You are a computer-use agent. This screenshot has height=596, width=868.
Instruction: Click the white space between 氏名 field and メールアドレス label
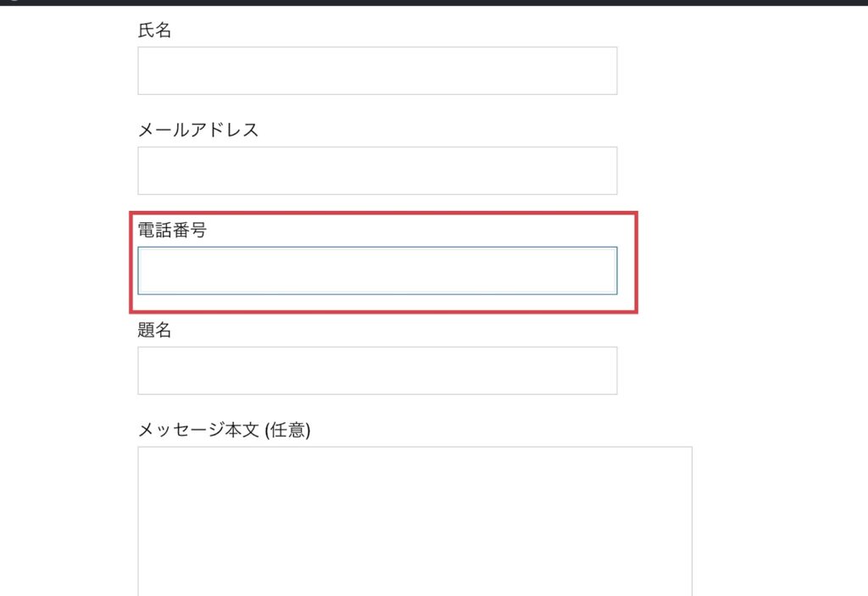pyautogui.click(x=377, y=109)
